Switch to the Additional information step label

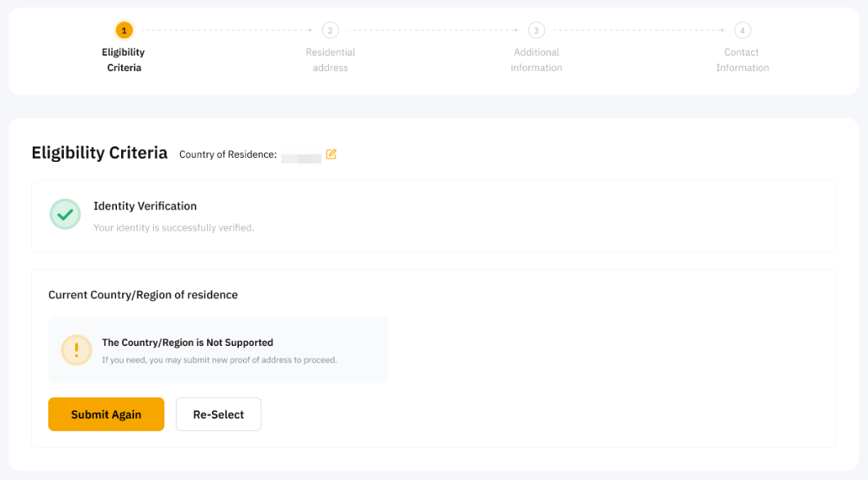tap(537, 60)
